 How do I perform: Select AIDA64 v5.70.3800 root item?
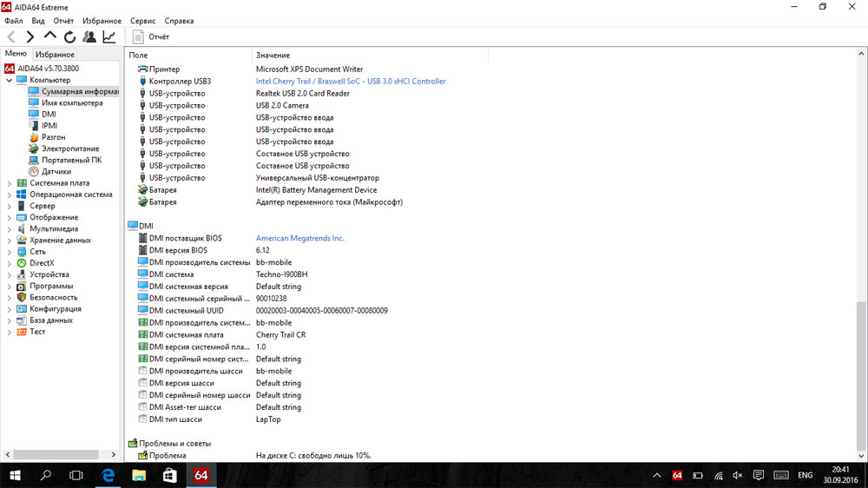(x=42, y=69)
